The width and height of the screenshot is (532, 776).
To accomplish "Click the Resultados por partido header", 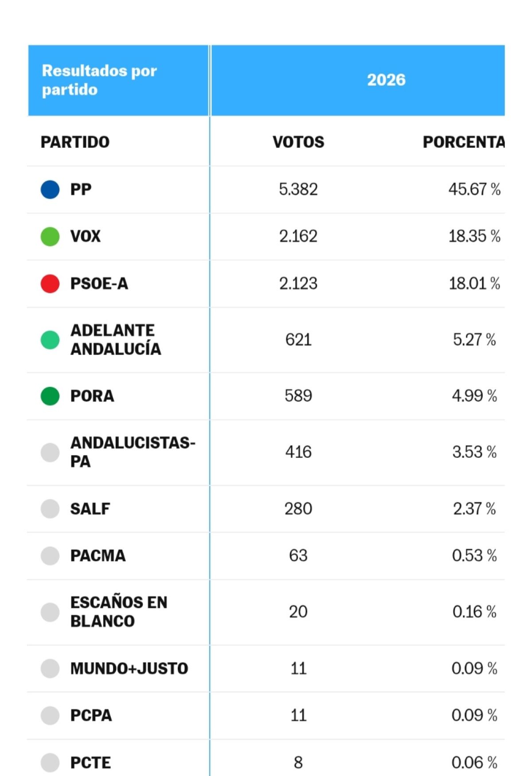I will (99, 80).
